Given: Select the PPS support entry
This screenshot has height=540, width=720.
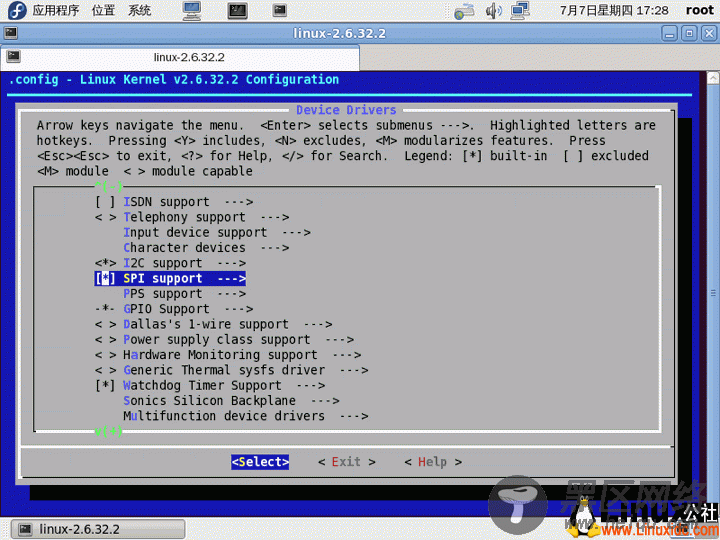Looking at the screenshot, I should [163, 294].
